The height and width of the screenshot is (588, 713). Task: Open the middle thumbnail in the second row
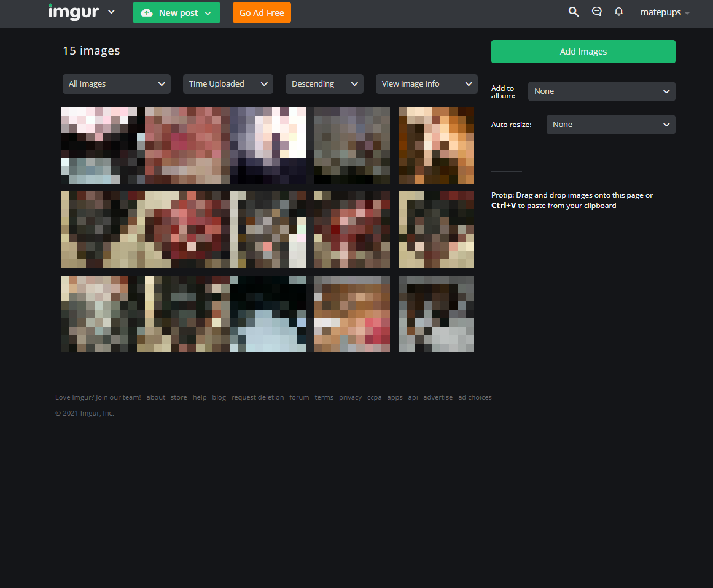click(x=268, y=230)
